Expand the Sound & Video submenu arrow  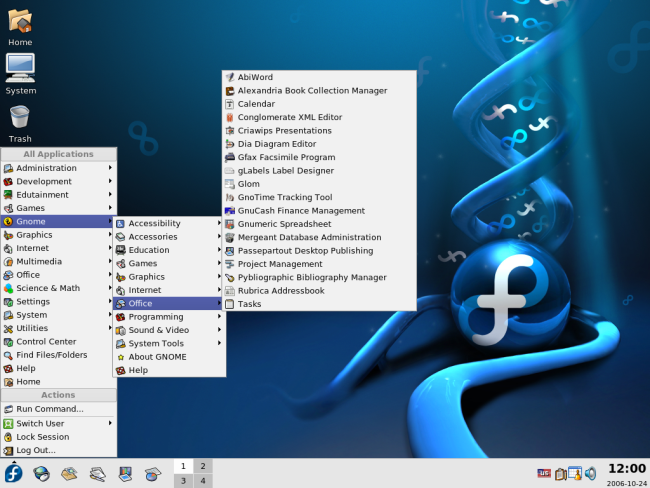219,330
